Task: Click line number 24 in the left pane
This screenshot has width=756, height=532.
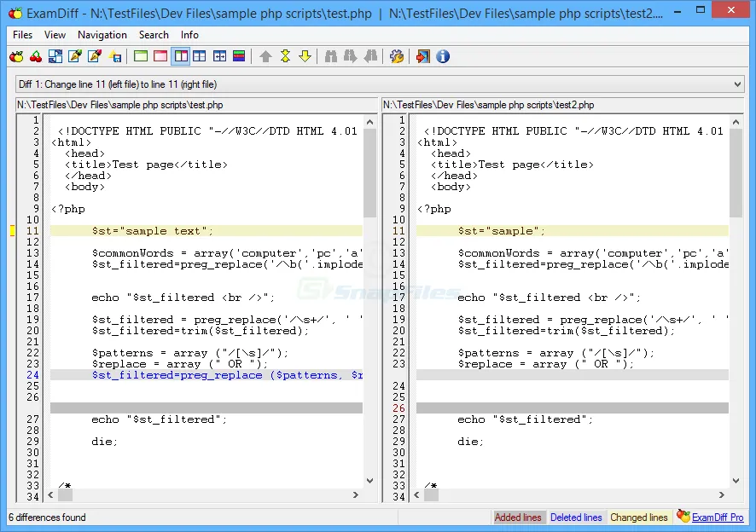Action: click(32, 375)
